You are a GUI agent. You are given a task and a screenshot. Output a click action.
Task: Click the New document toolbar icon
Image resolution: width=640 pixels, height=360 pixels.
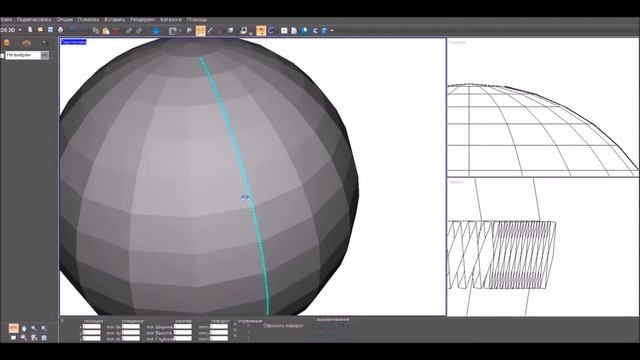tap(30, 30)
